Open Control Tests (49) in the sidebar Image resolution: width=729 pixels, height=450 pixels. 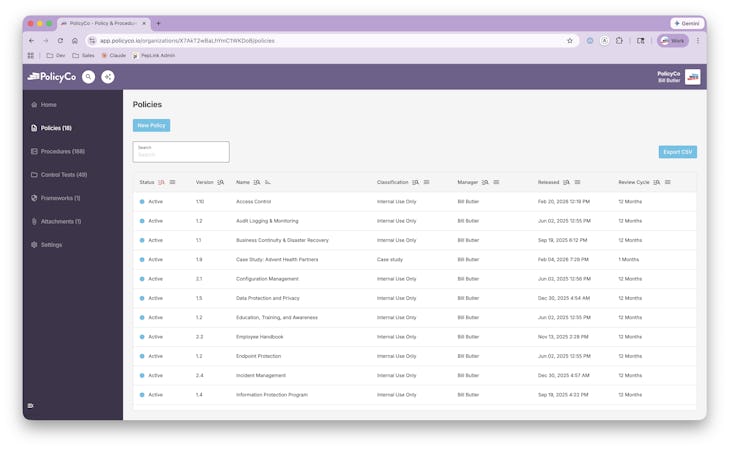coord(59,175)
